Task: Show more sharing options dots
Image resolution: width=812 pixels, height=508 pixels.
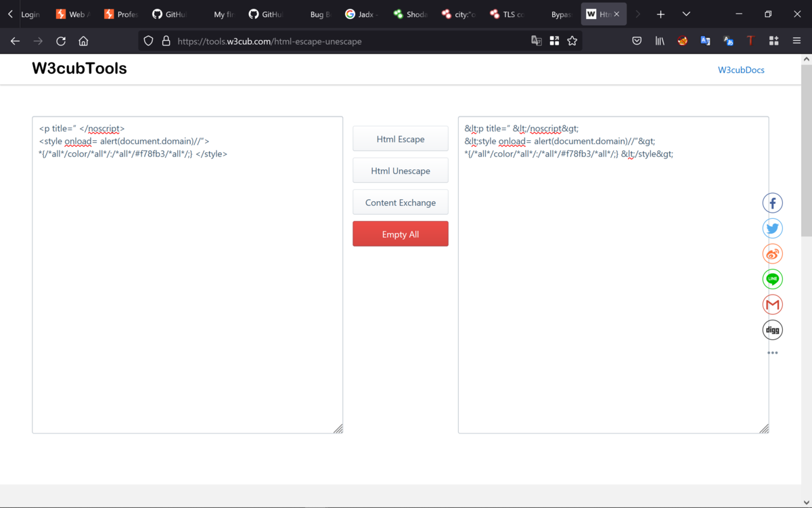Action: pos(773,353)
